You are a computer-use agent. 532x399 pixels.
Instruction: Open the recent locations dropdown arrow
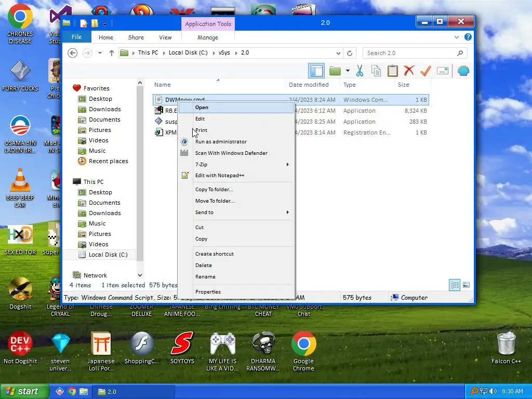click(x=100, y=53)
